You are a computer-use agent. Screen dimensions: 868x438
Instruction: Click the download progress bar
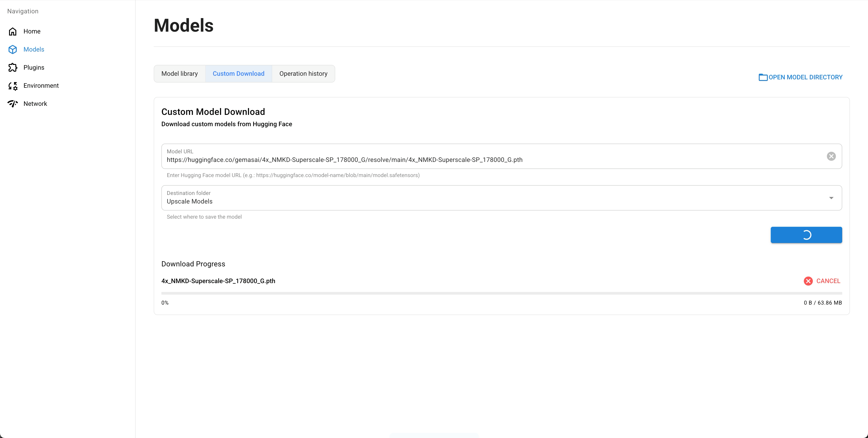[501, 293]
